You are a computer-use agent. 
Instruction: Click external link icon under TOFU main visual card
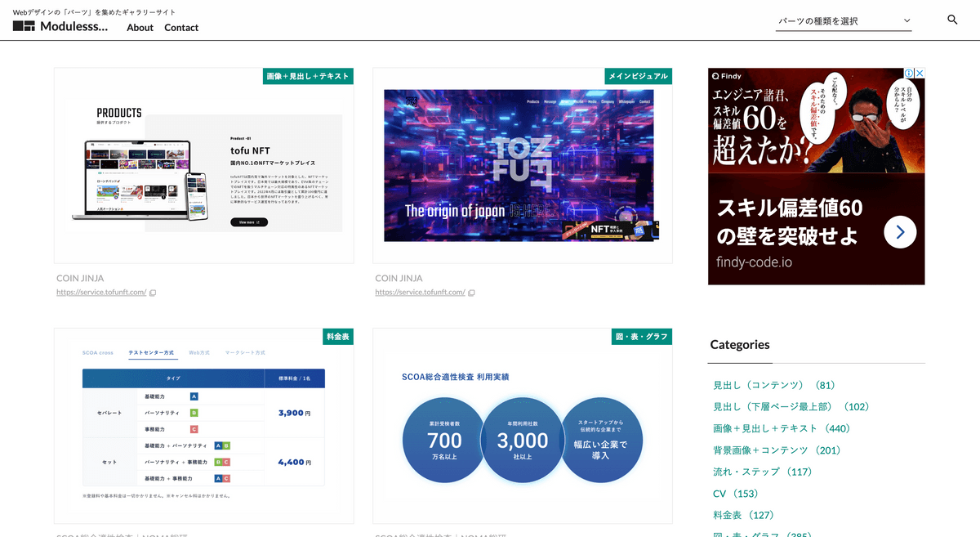tap(471, 293)
